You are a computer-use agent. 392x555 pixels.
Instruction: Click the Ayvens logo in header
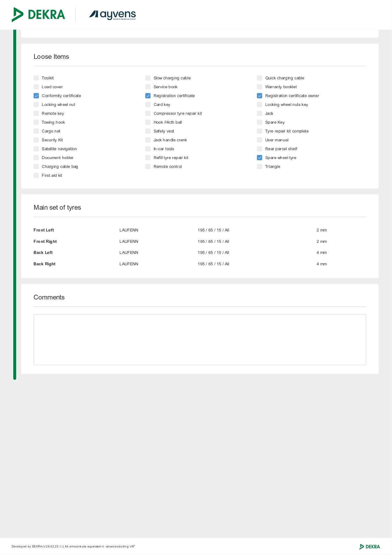coord(113,15)
